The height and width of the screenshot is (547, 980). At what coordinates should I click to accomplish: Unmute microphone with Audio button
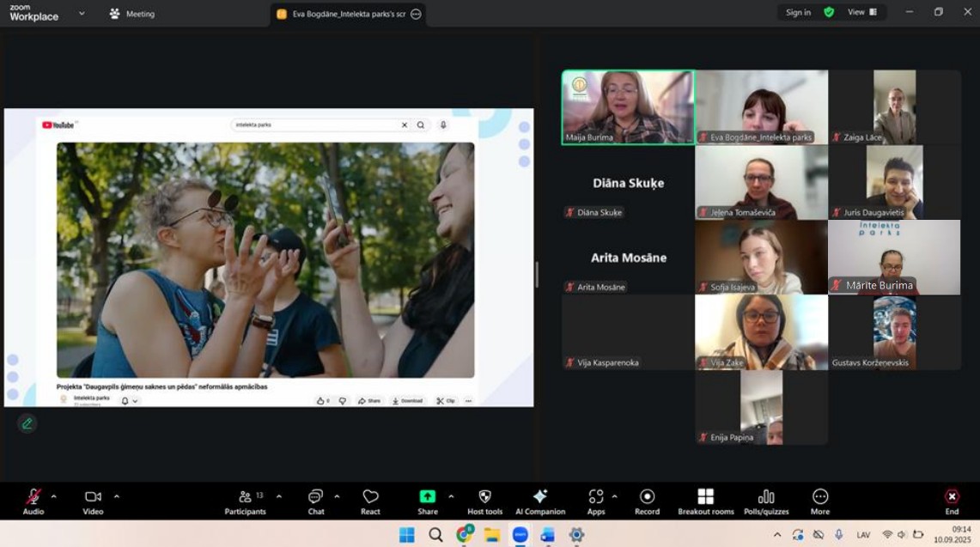pos(33,501)
